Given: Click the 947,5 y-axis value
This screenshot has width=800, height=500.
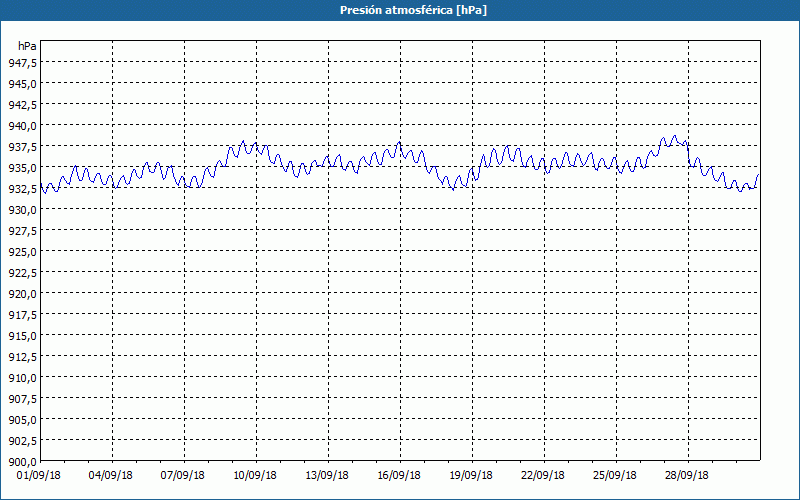Looking at the screenshot, I should pyautogui.click(x=22, y=63).
